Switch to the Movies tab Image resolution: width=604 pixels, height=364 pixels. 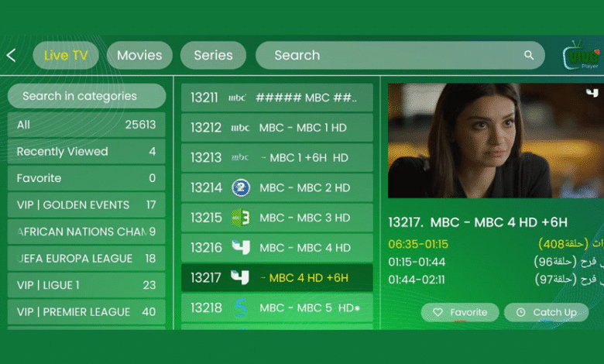click(139, 55)
